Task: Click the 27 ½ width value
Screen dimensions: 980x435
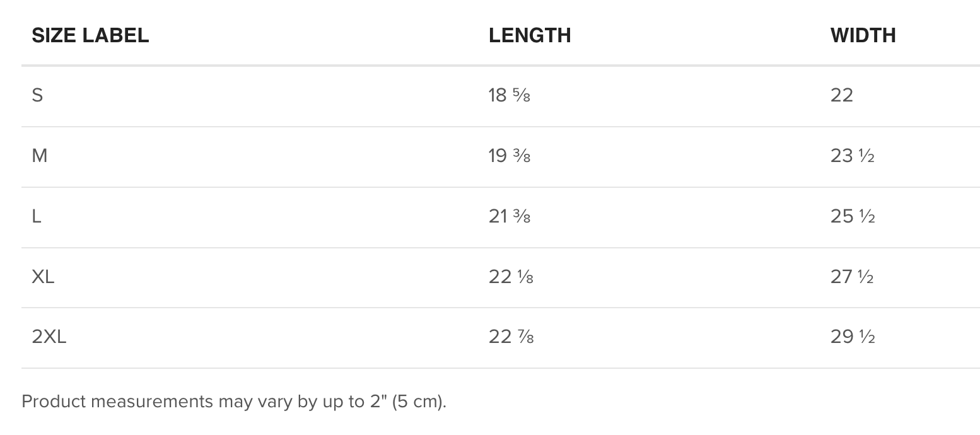Action: [x=852, y=277]
